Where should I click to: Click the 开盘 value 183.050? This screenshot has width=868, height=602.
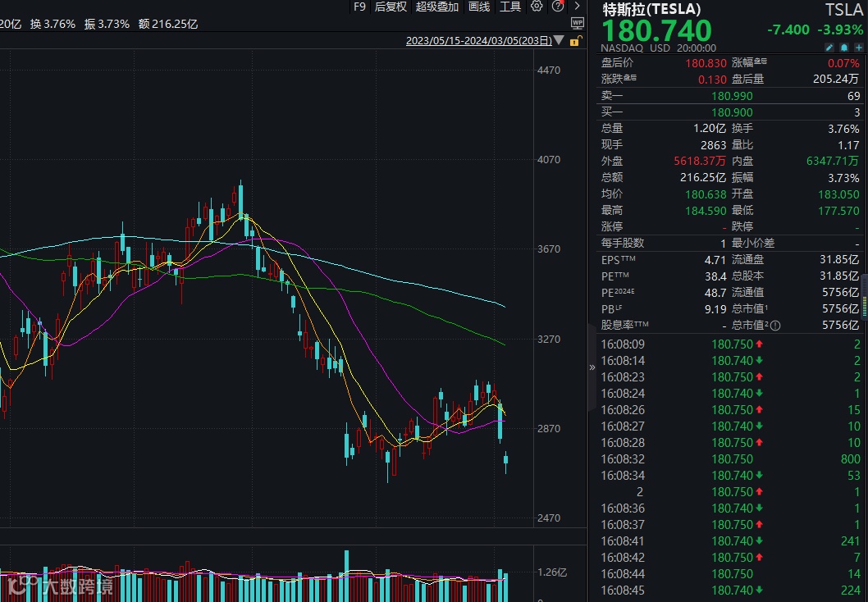point(839,194)
